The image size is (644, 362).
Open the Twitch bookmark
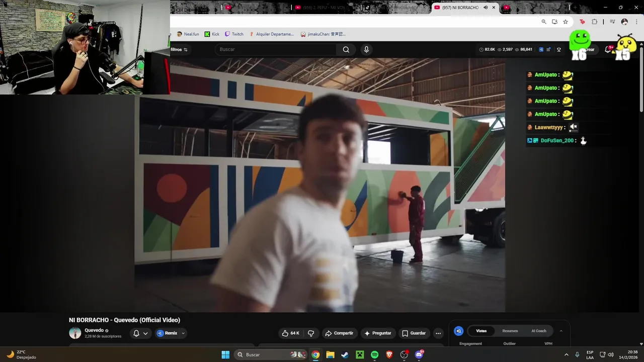(x=234, y=34)
